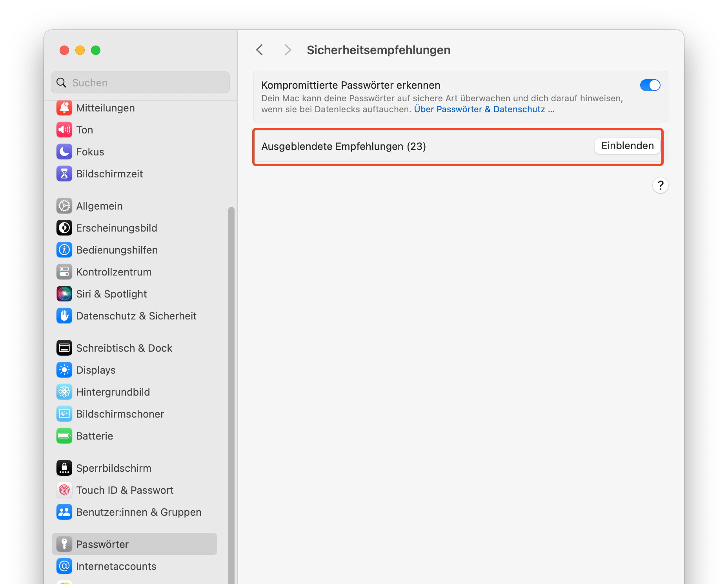Click the question mark help button
The image size is (728, 584).
661,185
